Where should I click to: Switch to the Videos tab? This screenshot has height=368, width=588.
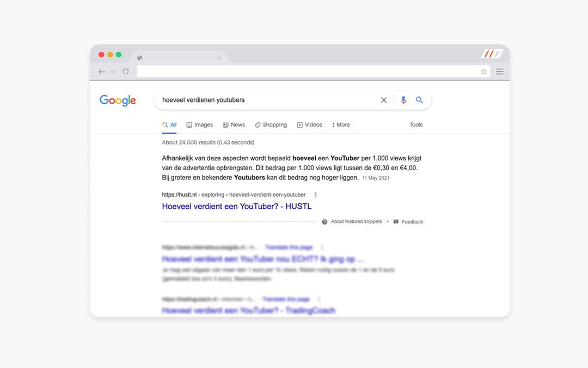(310, 125)
